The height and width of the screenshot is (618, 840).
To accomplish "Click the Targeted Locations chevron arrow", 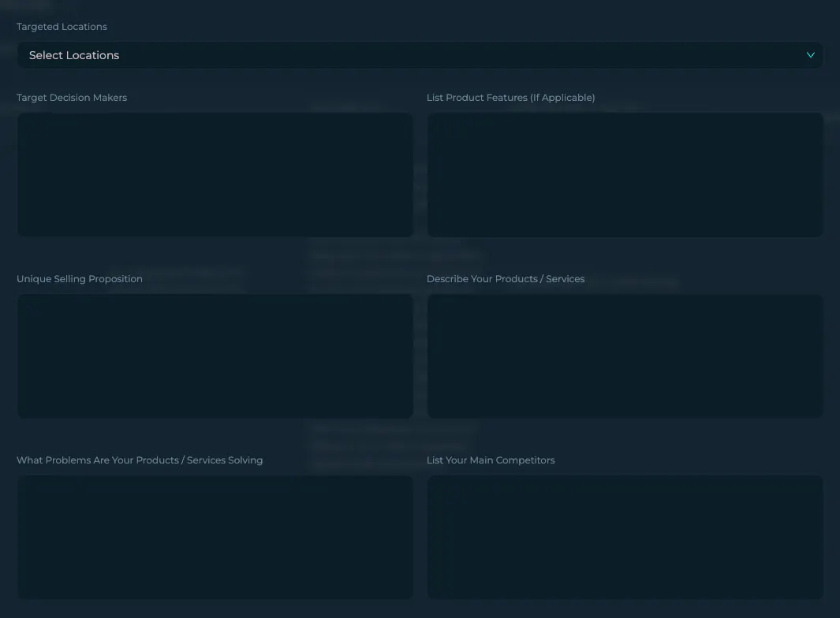I will (811, 55).
